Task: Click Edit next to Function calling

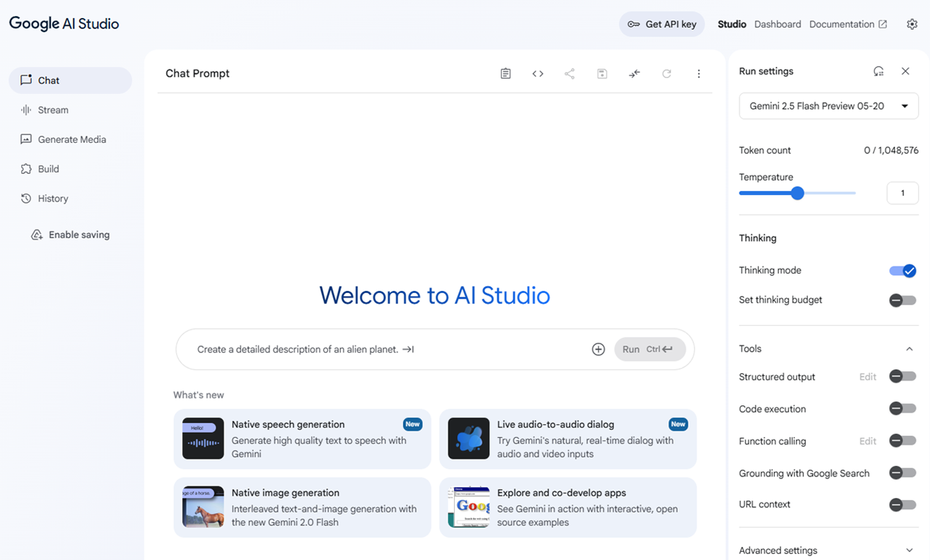Action: (x=868, y=441)
